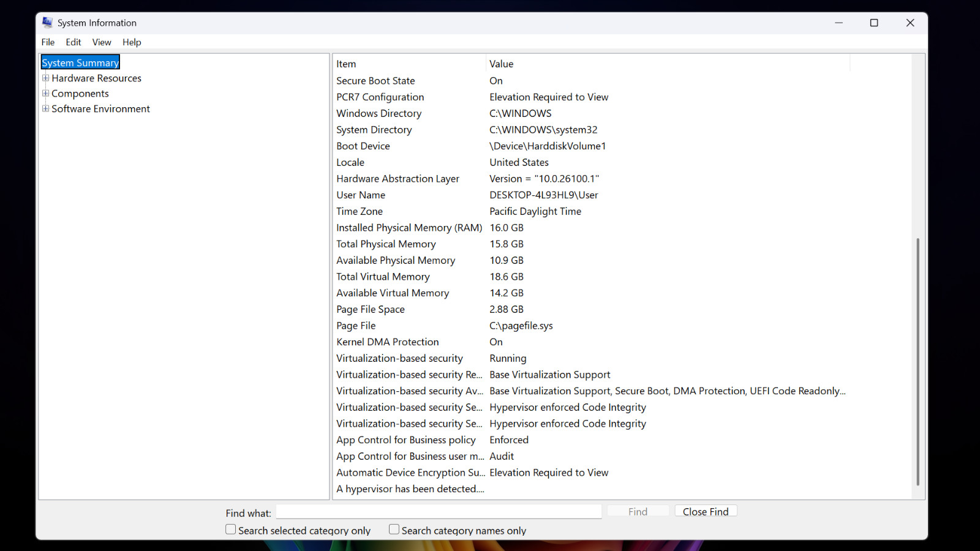Click the Version = "10.0.26100.1" value
The width and height of the screenshot is (980, 551).
pyautogui.click(x=544, y=179)
